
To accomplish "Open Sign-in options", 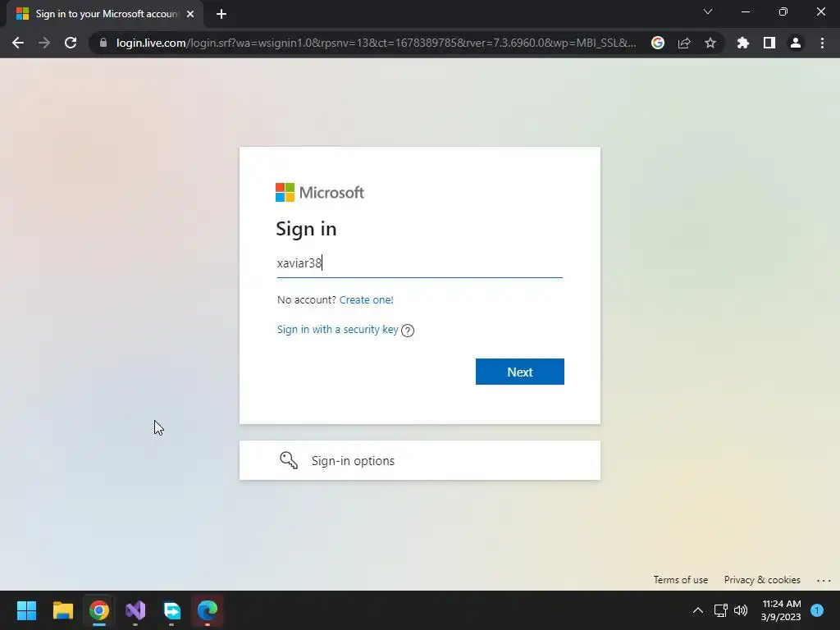I will tap(419, 460).
